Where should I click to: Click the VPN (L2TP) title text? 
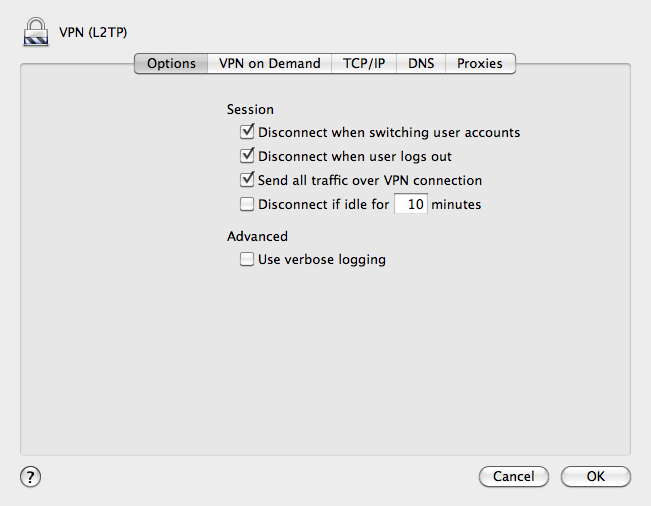(x=93, y=32)
